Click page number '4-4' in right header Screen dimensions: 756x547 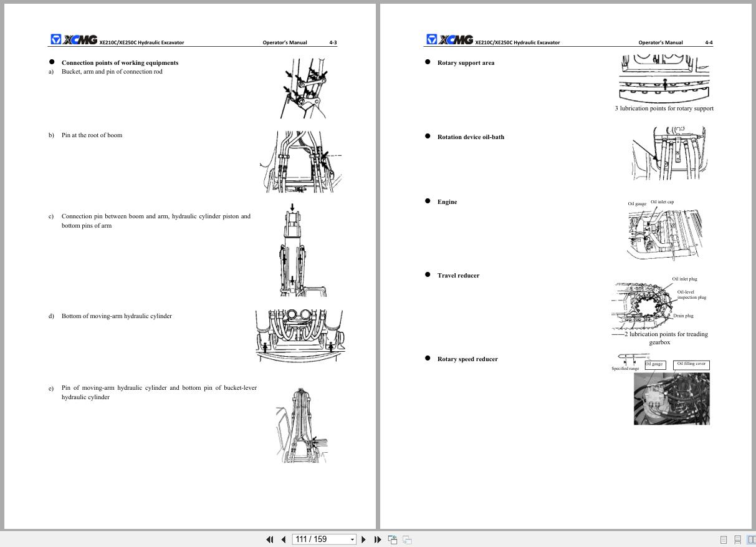click(x=709, y=43)
